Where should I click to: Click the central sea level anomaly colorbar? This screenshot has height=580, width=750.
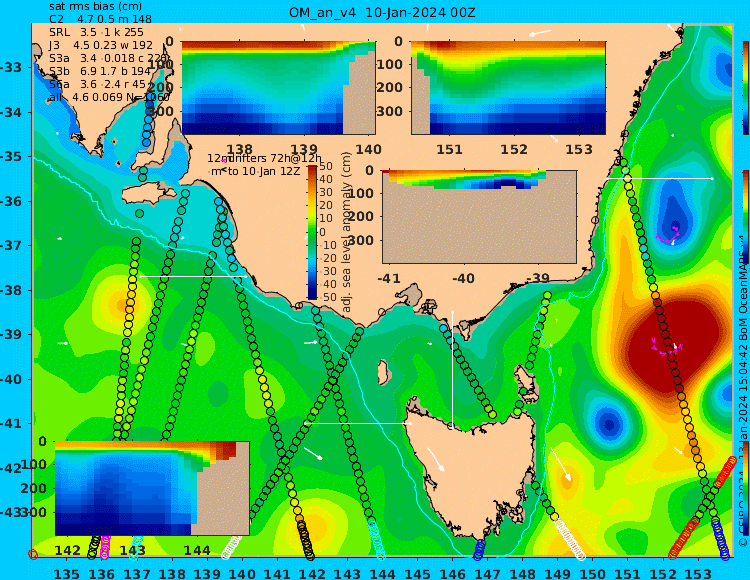click(x=312, y=232)
